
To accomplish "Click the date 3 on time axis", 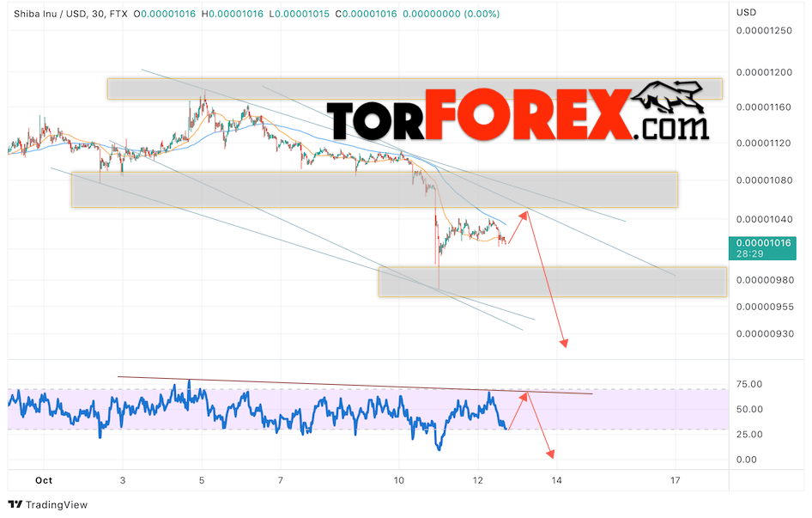I will pyautogui.click(x=123, y=481).
